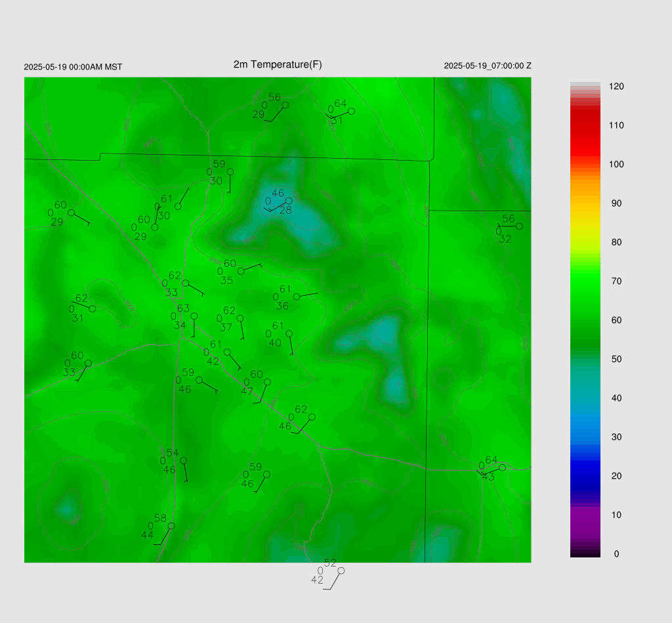Screen dimensions: 672x623
Task: Click the station circle beside temperature 58
Action: tap(171, 526)
